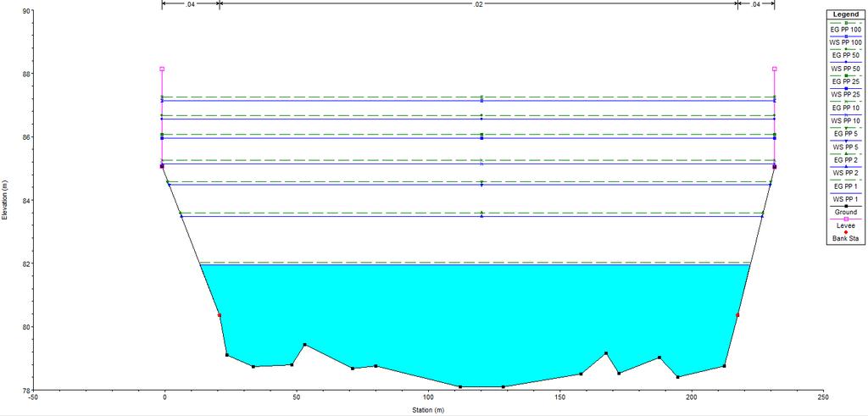Select the EG PP 10 legend entry
The height and width of the screenshot is (416, 868).
click(x=845, y=108)
